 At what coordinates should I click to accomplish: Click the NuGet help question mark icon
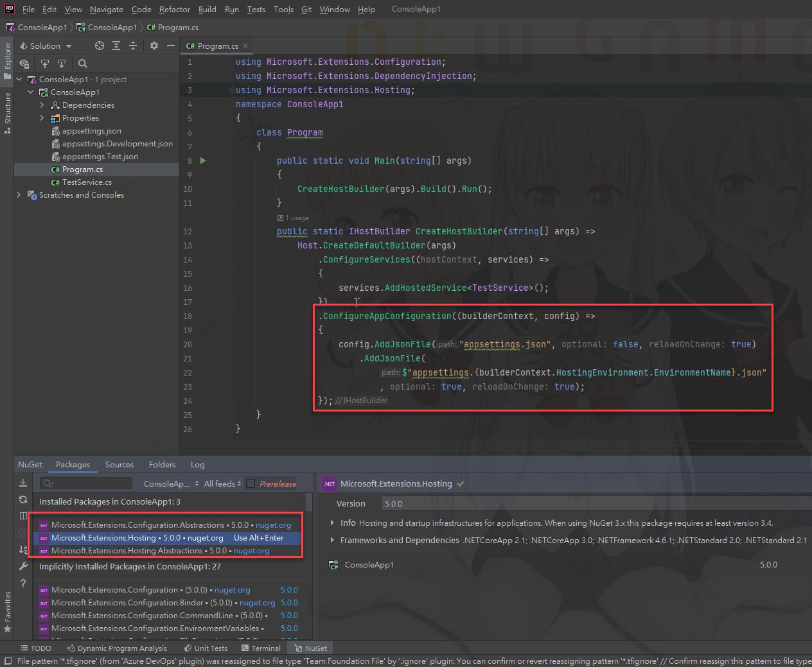click(23, 583)
